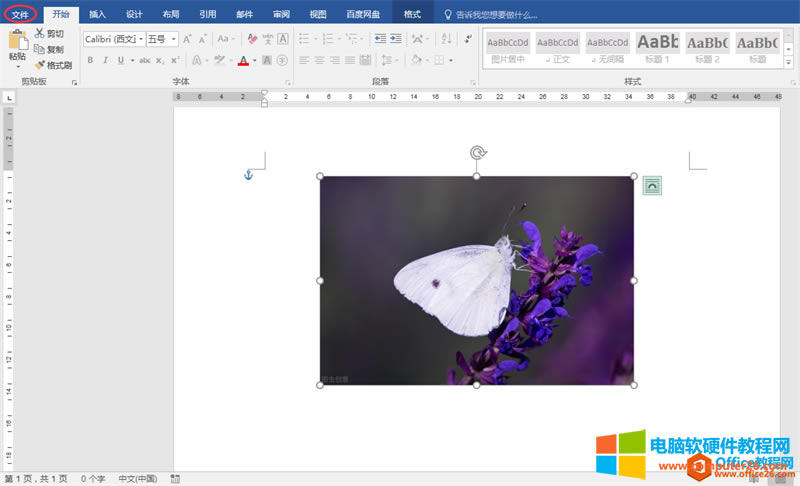Click the 告诉我您想要做什么 search box
The width and height of the screenshot is (800, 486).
point(496,15)
